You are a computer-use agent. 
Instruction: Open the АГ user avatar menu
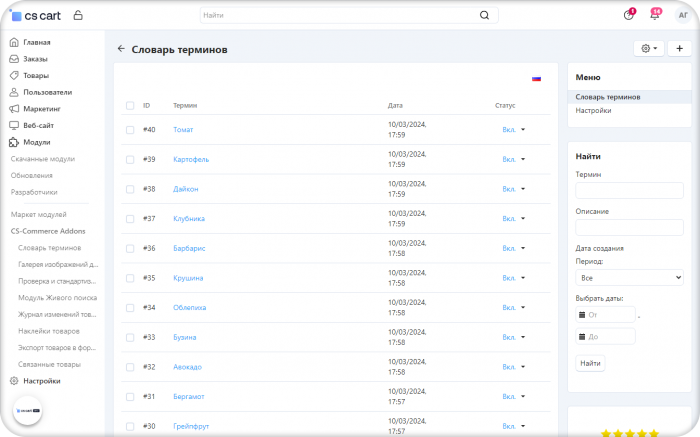coord(683,15)
